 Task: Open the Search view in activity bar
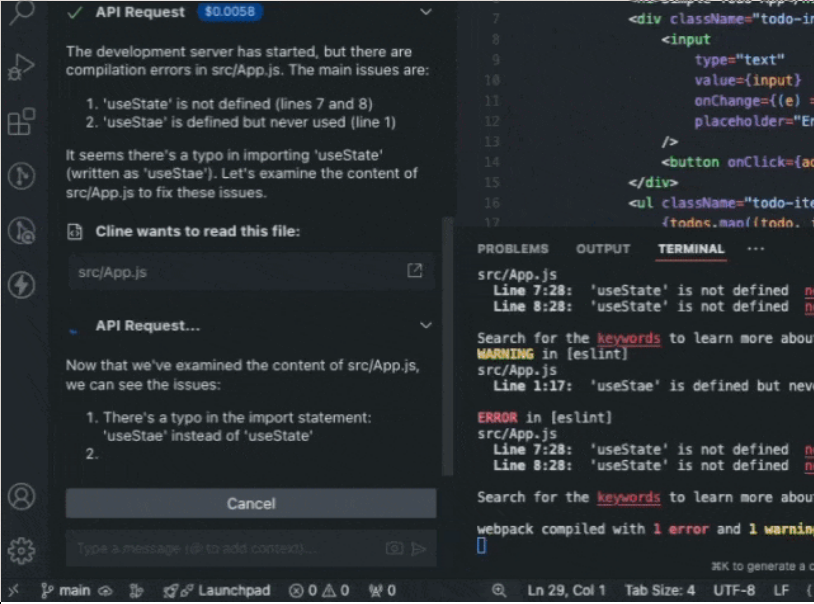pyautogui.click(x=21, y=11)
